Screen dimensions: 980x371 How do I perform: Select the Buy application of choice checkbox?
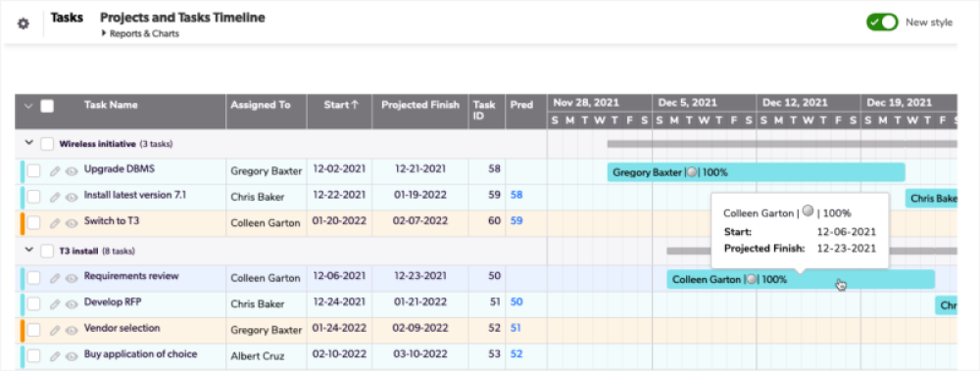33,356
